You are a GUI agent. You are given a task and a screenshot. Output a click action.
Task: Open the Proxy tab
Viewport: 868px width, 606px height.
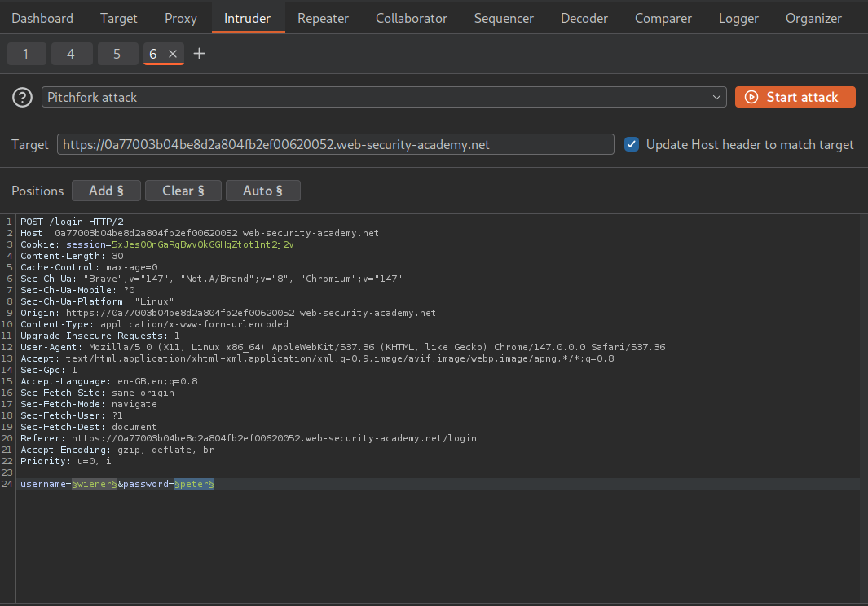coord(180,18)
